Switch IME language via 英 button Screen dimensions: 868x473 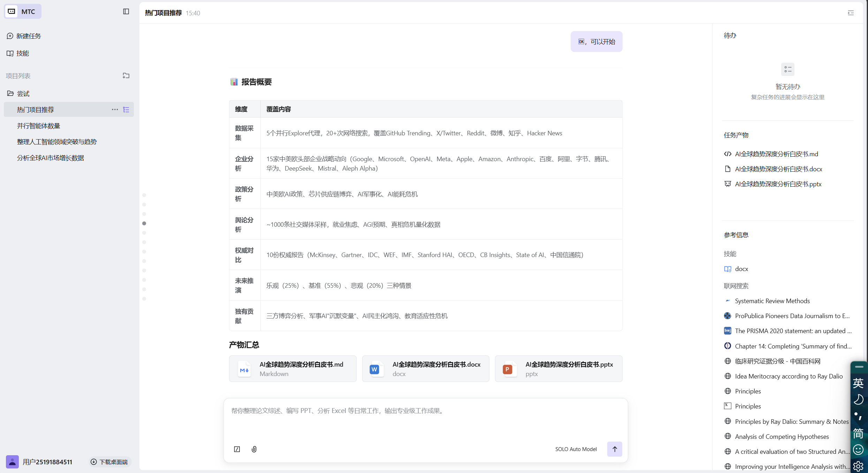pyautogui.click(x=858, y=383)
